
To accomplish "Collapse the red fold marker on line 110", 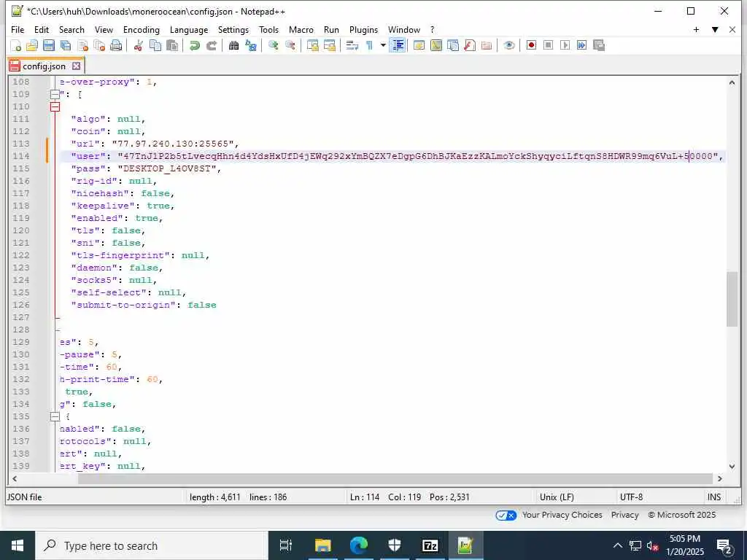I will [55, 106].
